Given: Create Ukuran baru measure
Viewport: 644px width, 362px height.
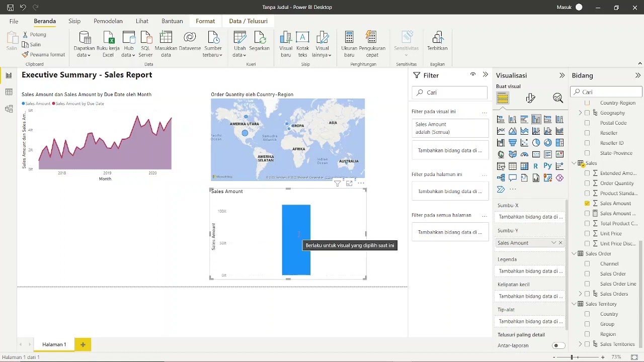Looking at the screenshot, I should [349, 44].
